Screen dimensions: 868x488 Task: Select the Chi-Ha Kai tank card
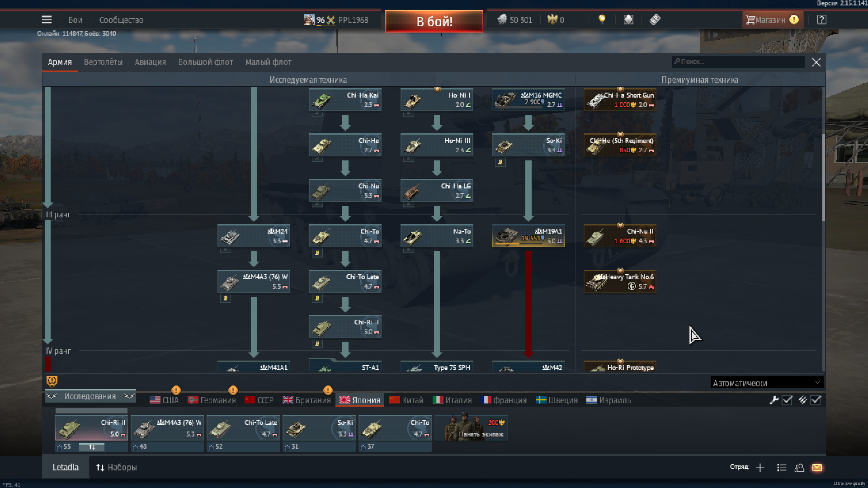pyautogui.click(x=345, y=99)
